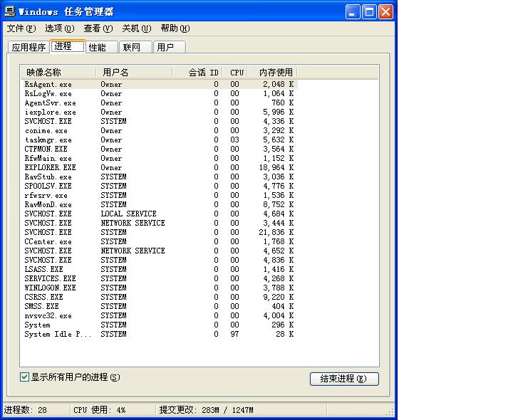Viewport: 513px width, 420px height.
Task: Sort by the 映像名称 column header
Action: coord(58,72)
